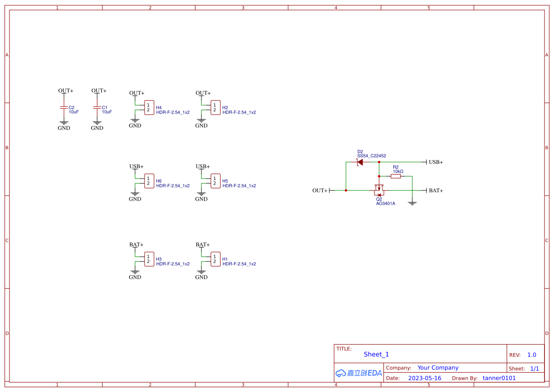Screen dimensions: 554x392
Task: Select MOSFET Q2 AO3401A symbol
Action: (379, 189)
